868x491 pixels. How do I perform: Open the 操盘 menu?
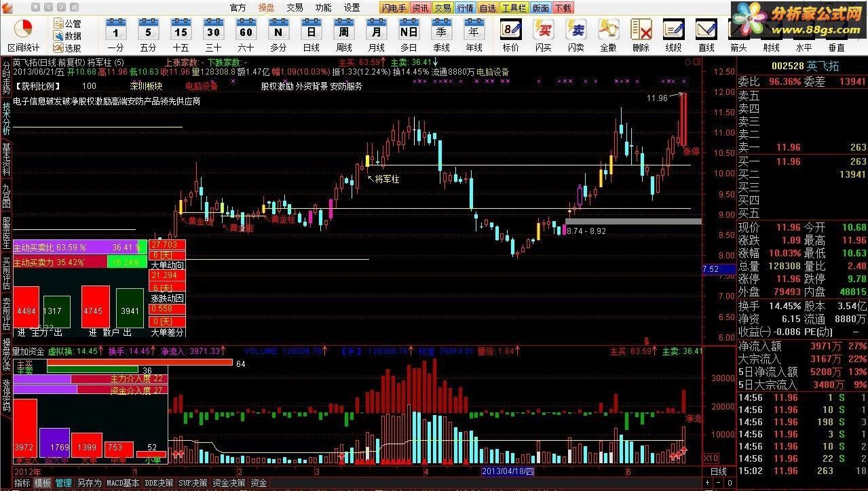(x=266, y=8)
